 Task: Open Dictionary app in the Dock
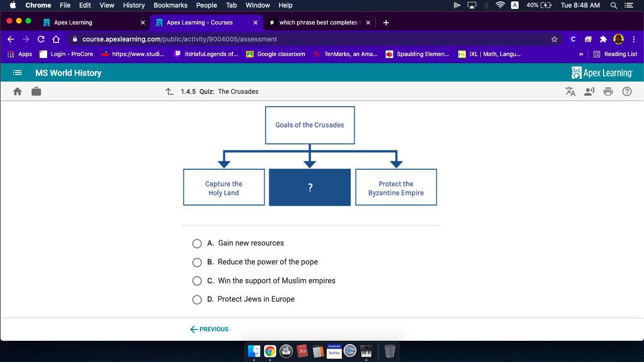tap(302, 351)
